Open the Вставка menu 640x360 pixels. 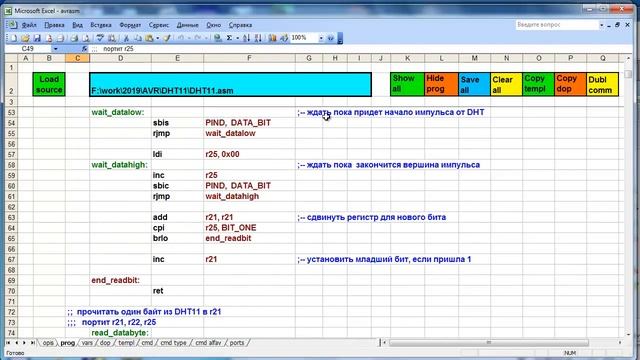point(101,25)
